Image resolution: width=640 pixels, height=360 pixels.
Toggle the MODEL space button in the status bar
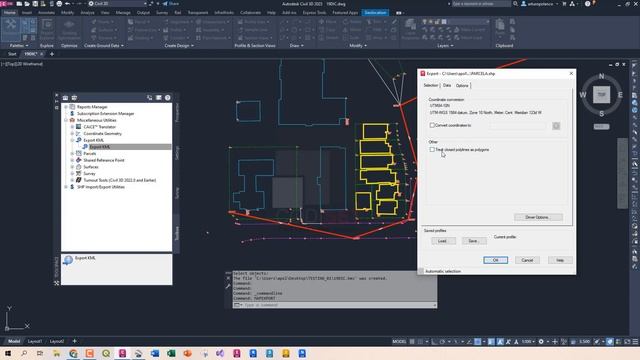click(x=399, y=342)
